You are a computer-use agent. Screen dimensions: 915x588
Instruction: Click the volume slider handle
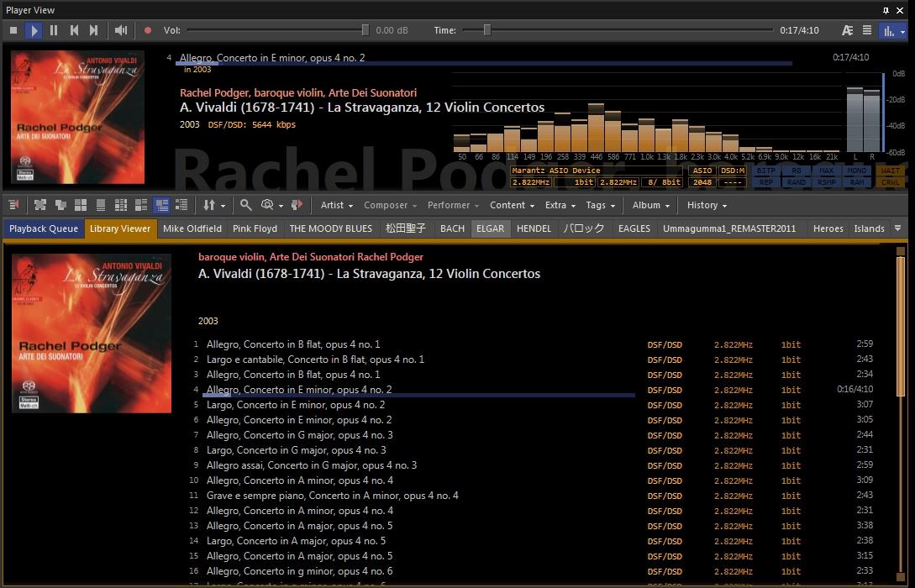pos(365,30)
